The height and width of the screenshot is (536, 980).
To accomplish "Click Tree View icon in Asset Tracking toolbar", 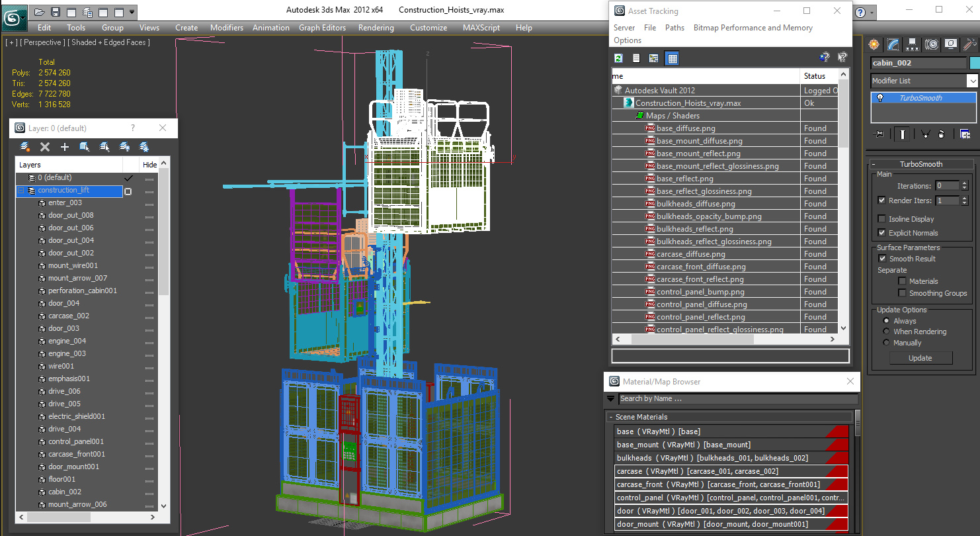I will coord(654,58).
